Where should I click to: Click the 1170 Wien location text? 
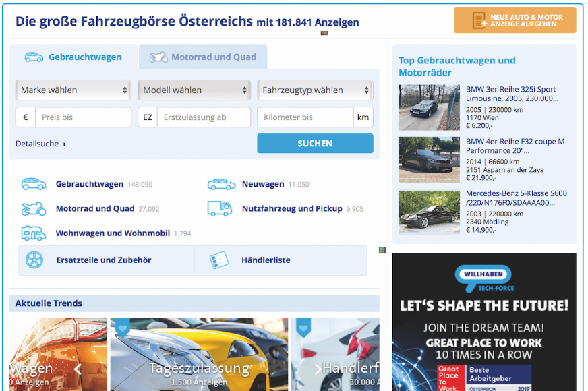tap(482, 118)
